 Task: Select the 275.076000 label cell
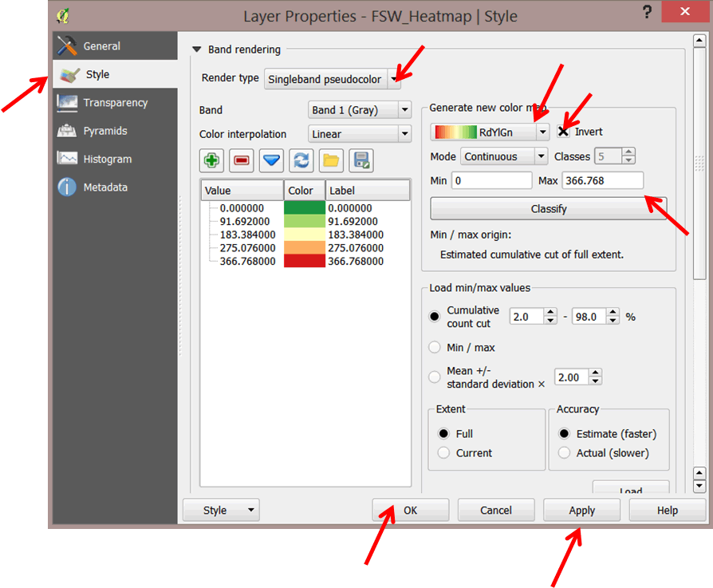[356, 247]
